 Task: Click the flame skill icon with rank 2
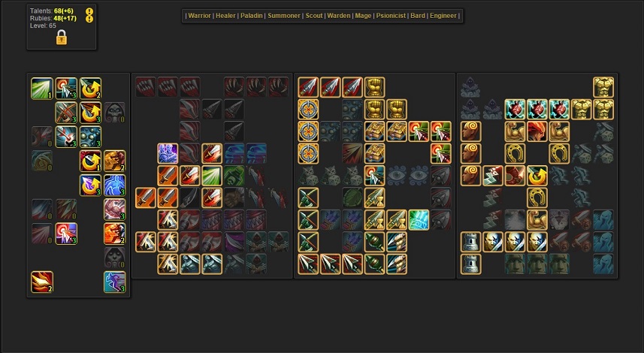tap(42, 282)
